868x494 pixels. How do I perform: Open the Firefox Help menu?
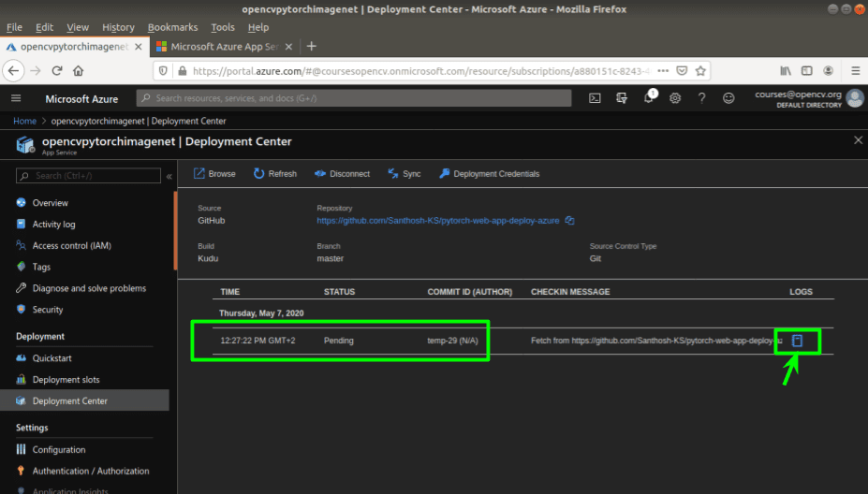tap(257, 27)
